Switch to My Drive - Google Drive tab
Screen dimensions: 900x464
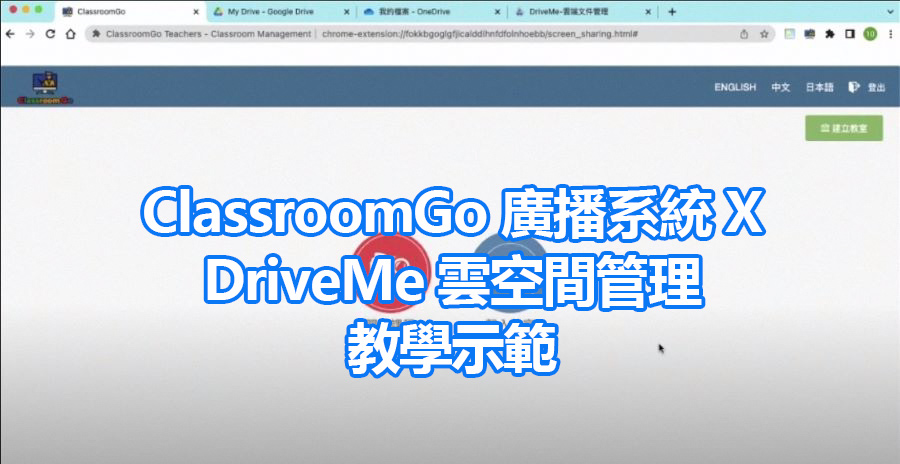tap(280, 11)
